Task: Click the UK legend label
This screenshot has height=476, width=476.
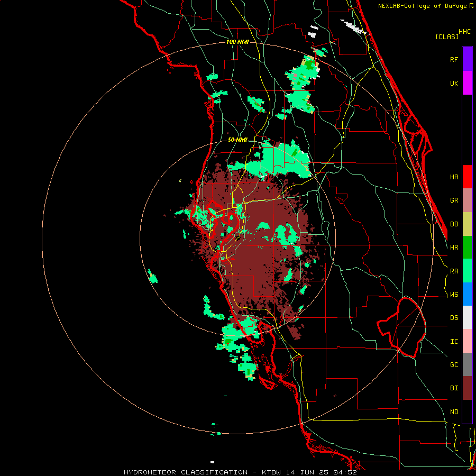Action: (454, 83)
